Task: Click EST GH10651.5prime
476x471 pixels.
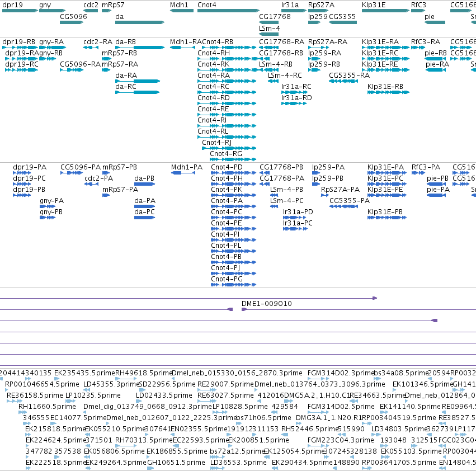Action: coord(150,468)
